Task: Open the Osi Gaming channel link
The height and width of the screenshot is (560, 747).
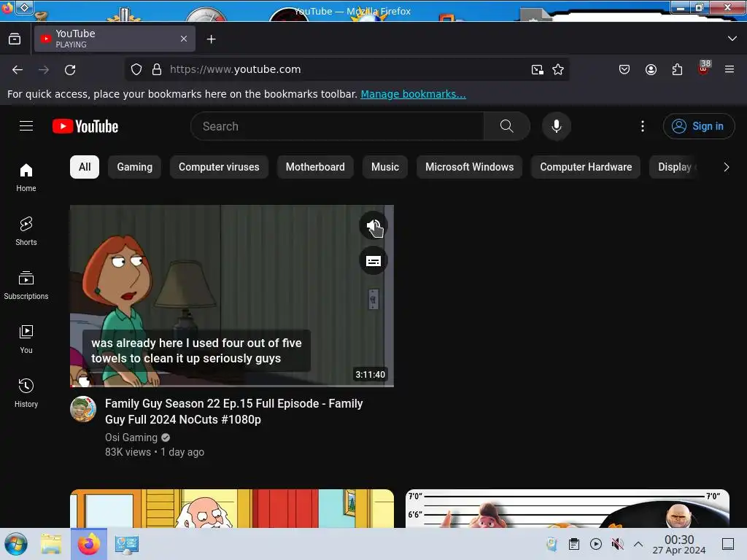Action: tap(131, 437)
